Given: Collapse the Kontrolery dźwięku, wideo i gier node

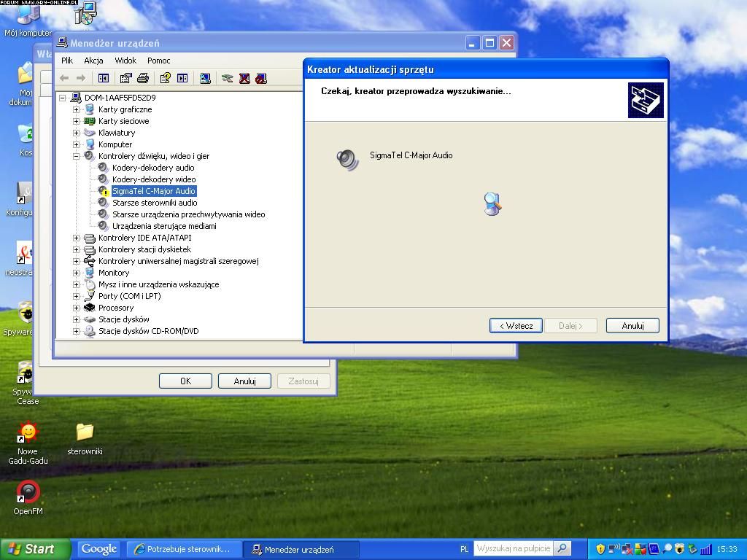Looking at the screenshot, I should [x=76, y=156].
